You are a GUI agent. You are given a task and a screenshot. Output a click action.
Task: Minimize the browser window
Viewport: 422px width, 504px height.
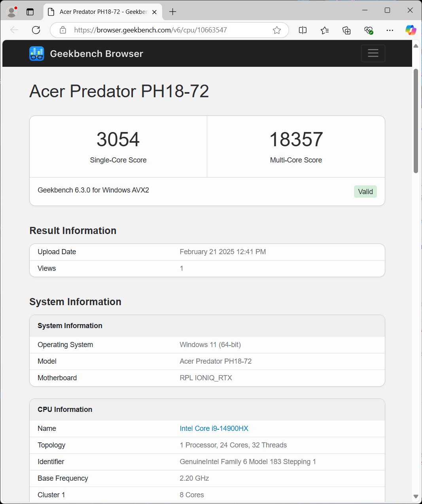tap(365, 10)
